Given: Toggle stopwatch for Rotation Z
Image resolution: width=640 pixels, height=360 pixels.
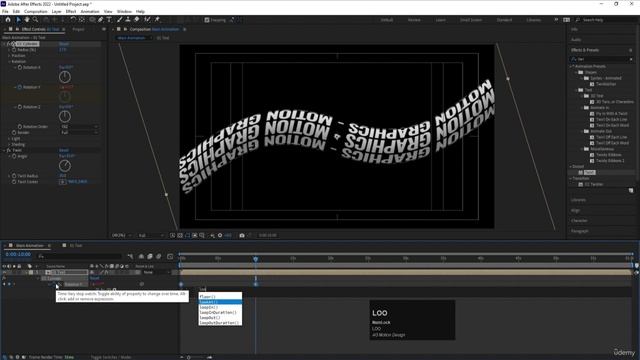Looking at the screenshot, I should [x=20, y=107].
